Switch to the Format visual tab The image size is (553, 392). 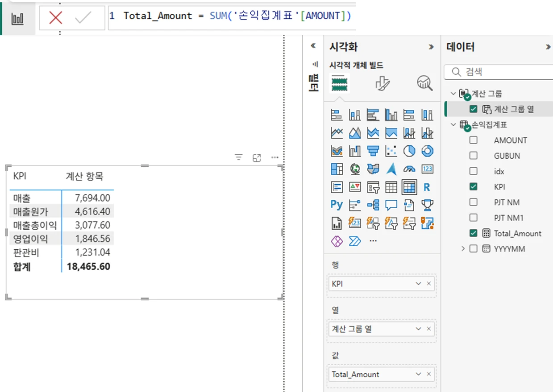coord(382,83)
